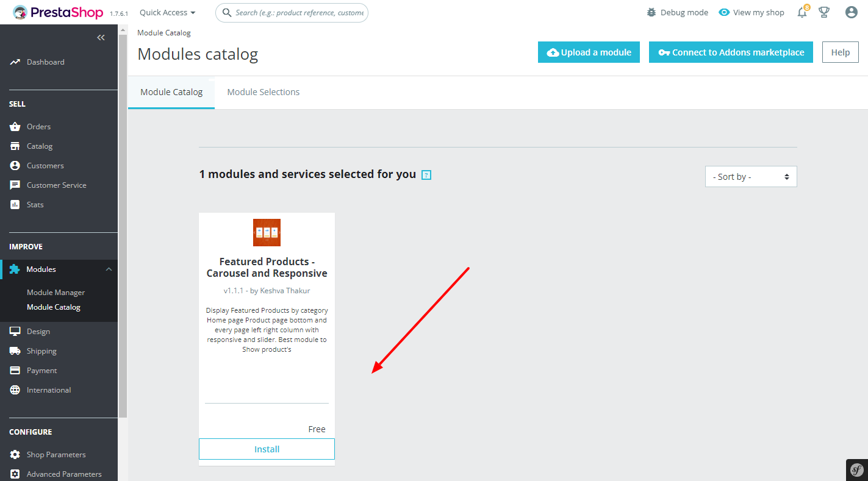Click the View my shop eye icon
The height and width of the screenshot is (481, 868).
click(724, 12)
